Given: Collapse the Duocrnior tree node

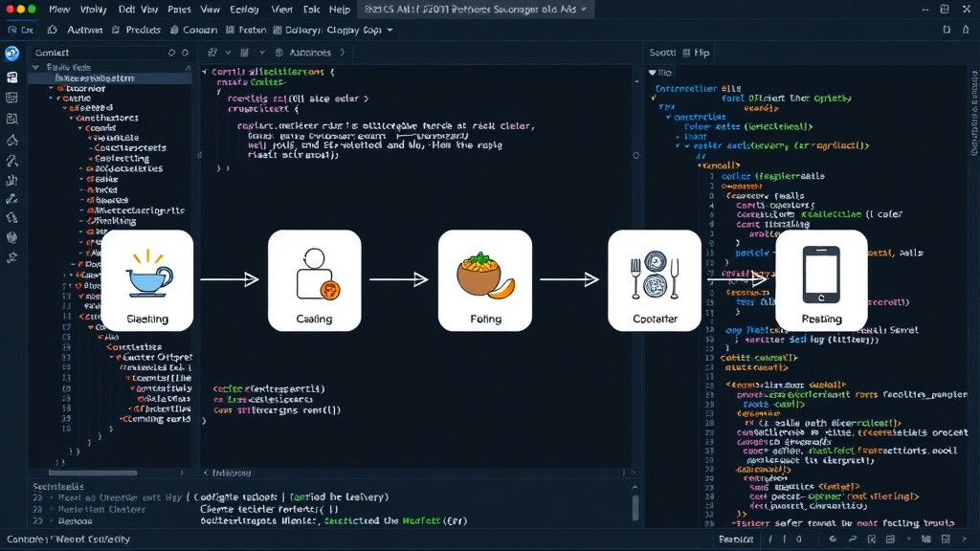Looking at the screenshot, I should (52, 89).
